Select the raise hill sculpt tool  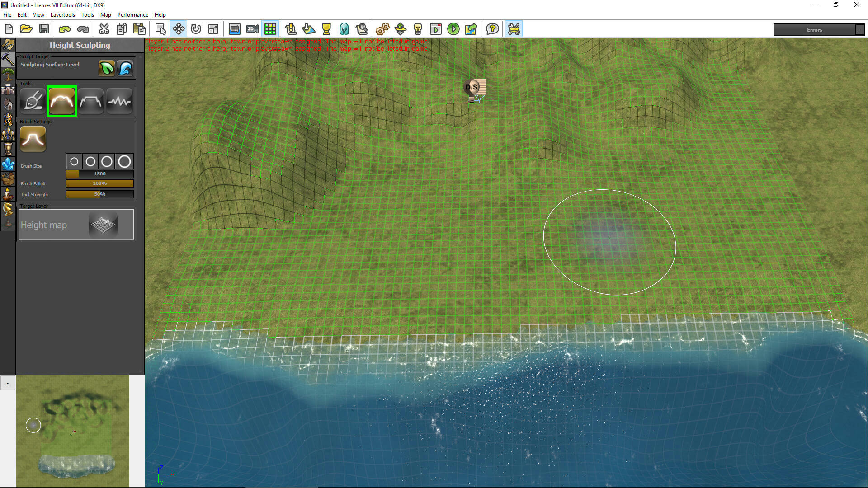61,101
